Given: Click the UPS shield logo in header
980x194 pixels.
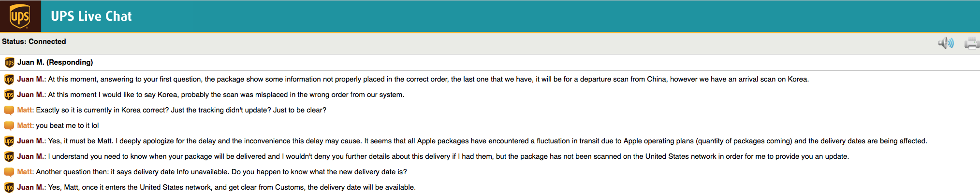Looking at the screenshot, I should coord(20,16).
